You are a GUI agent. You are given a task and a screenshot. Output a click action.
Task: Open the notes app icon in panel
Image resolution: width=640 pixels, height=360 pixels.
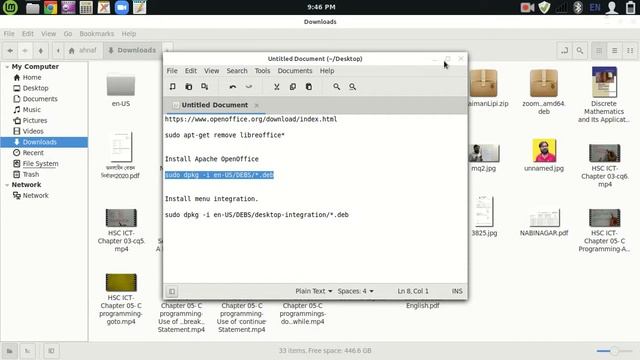coord(139,7)
